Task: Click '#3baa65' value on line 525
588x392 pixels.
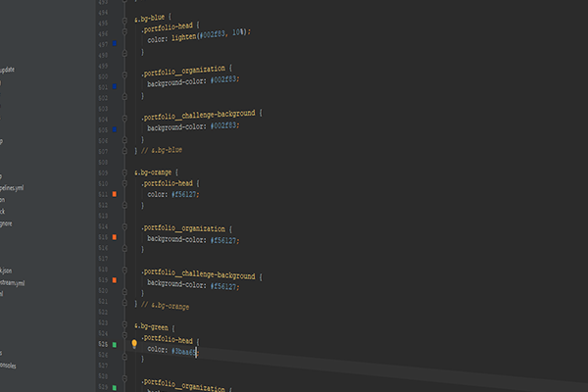Action: click(x=183, y=351)
